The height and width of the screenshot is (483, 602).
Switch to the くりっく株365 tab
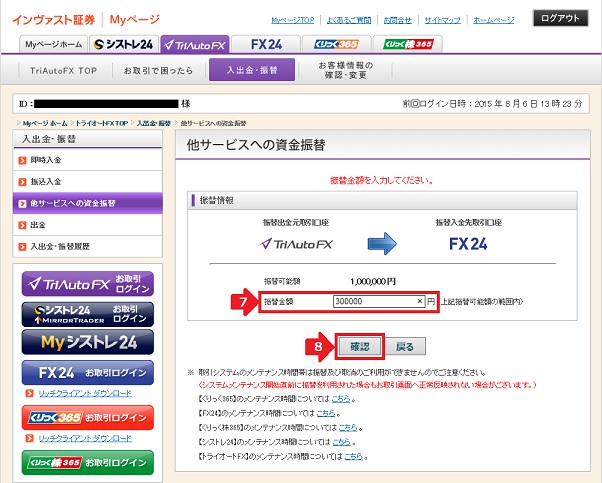point(408,44)
